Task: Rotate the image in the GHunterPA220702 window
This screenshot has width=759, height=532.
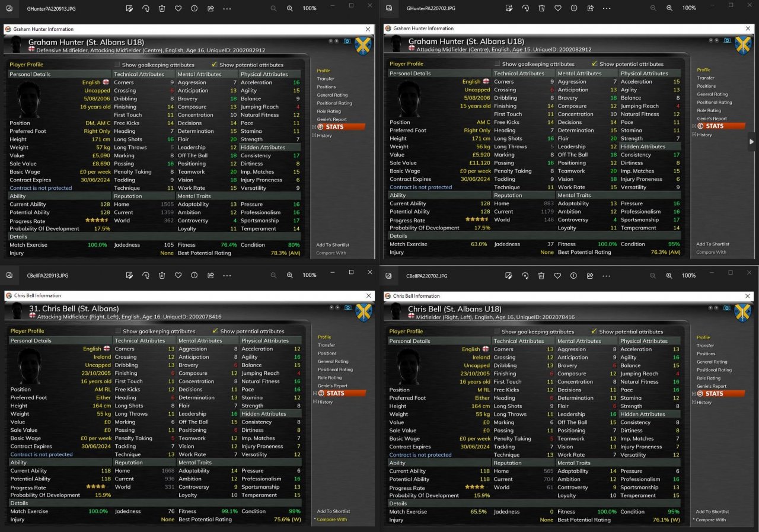Action: click(x=525, y=8)
